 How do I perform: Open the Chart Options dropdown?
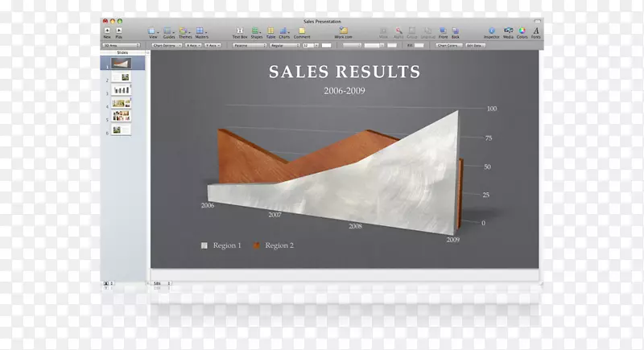click(x=166, y=46)
